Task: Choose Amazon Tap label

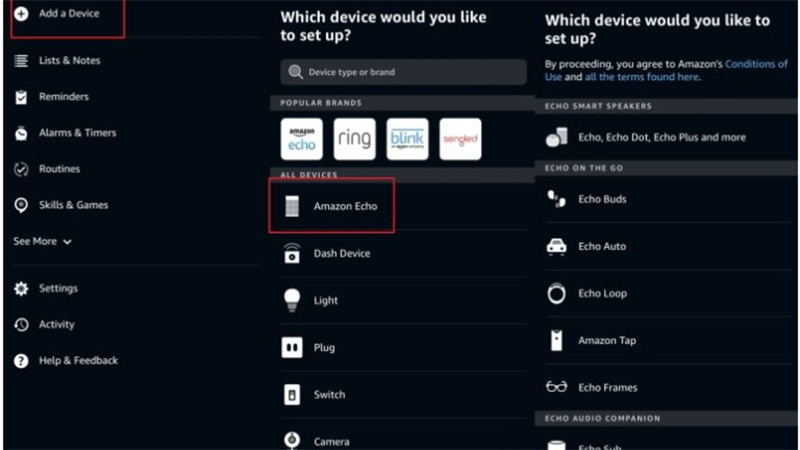Action: pyautogui.click(x=607, y=340)
